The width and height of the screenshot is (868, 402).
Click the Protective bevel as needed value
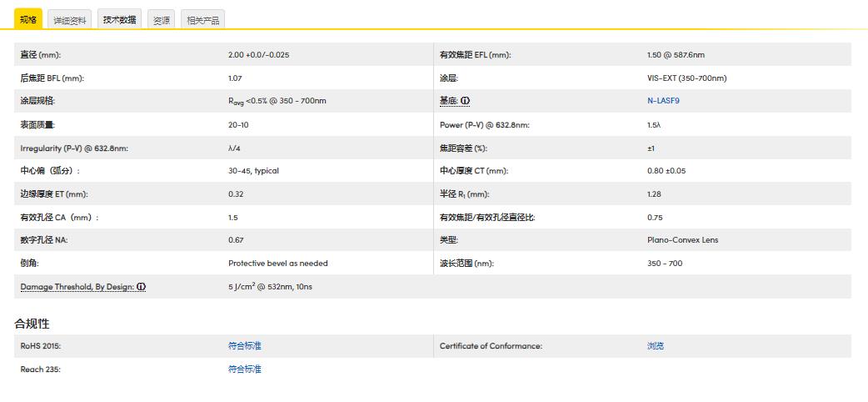click(x=277, y=264)
